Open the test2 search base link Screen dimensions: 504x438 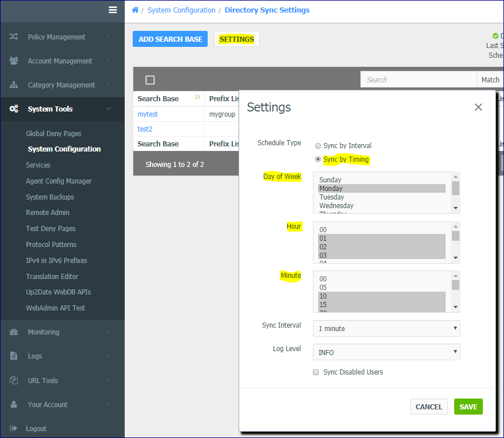145,129
